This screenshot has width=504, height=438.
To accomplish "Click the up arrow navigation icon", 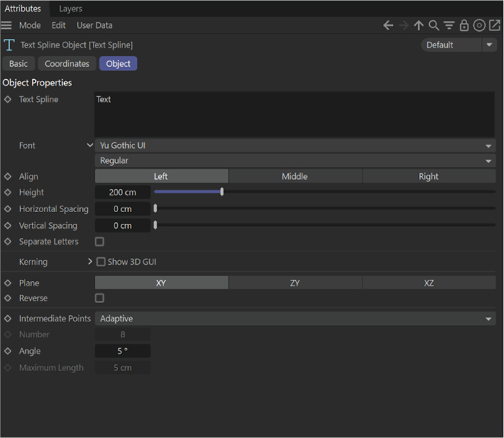I will [x=418, y=25].
